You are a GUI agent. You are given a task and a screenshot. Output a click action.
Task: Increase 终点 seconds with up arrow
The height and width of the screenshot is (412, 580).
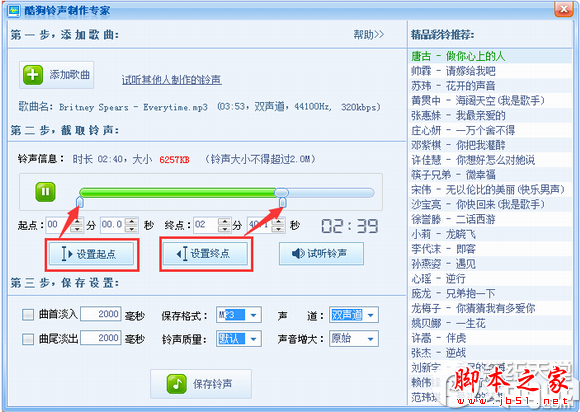tap(279, 221)
